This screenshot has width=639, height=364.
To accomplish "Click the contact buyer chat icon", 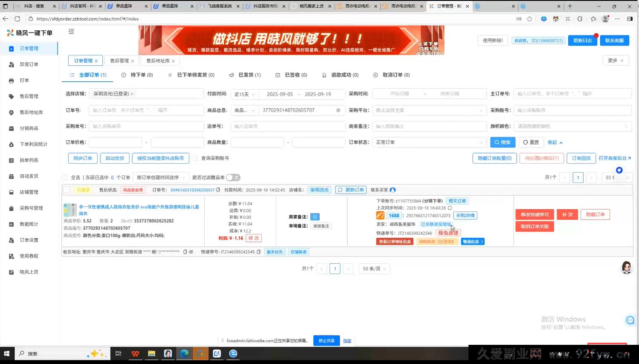I will click(393, 190).
